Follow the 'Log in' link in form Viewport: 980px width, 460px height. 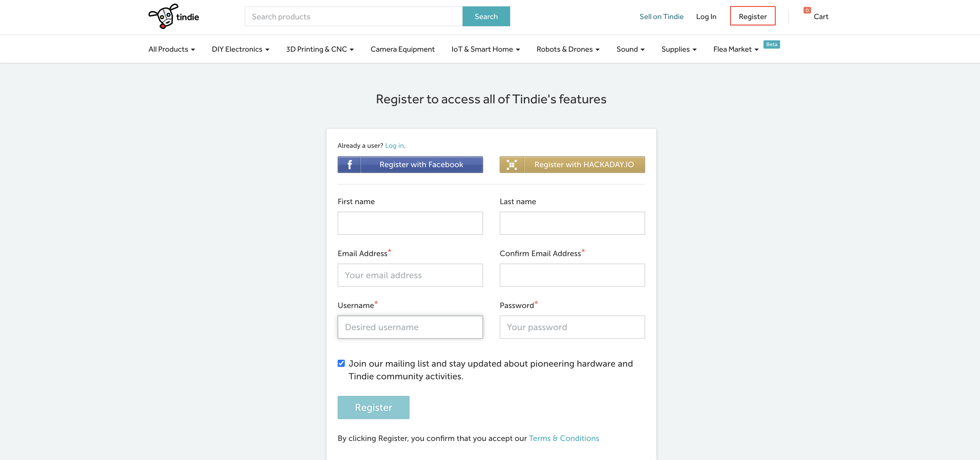click(x=394, y=146)
